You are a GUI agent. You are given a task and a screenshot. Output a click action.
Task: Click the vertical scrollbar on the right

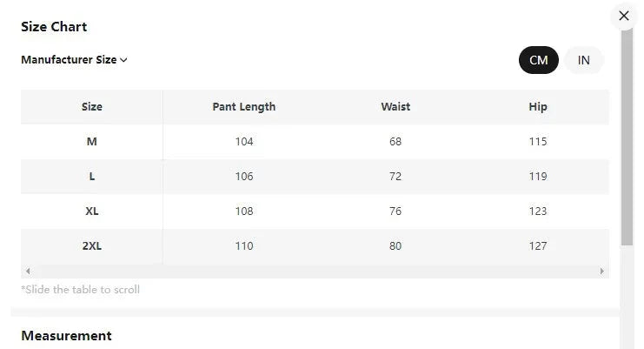point(627,139)
